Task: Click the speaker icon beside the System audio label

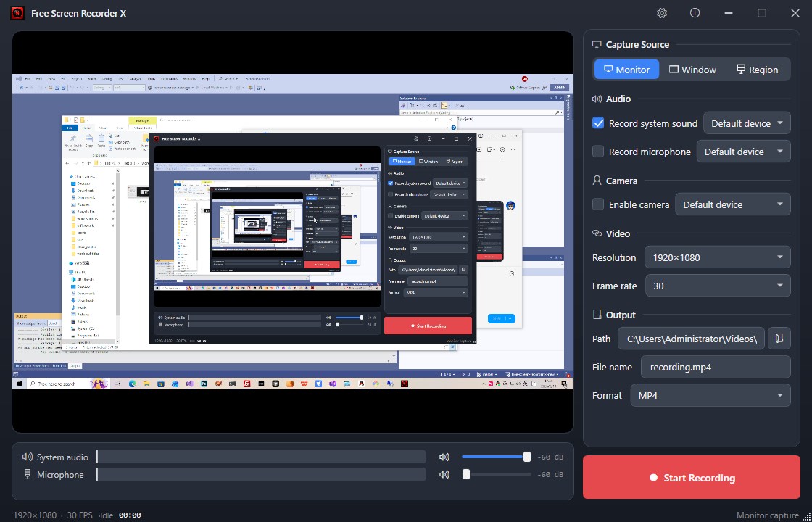Action: click(28, 457)
